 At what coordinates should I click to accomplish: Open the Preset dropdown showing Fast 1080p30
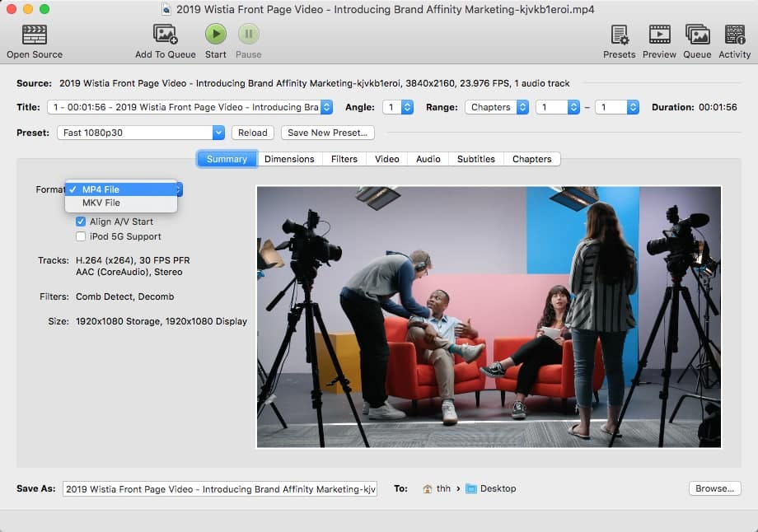(x=141, y=133)
